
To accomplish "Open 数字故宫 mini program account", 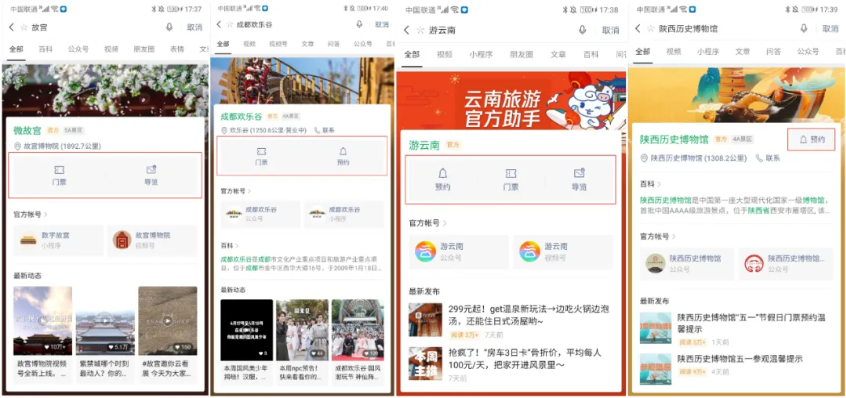I will coord(58,240).
